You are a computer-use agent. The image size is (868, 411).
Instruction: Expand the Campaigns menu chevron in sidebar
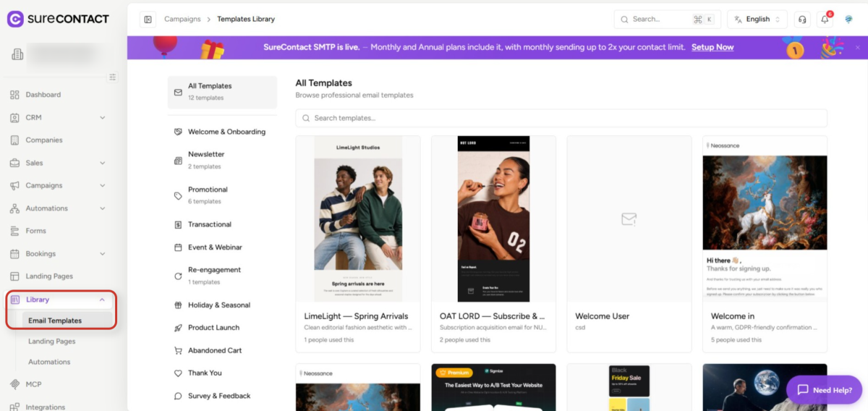coord(102,186)
